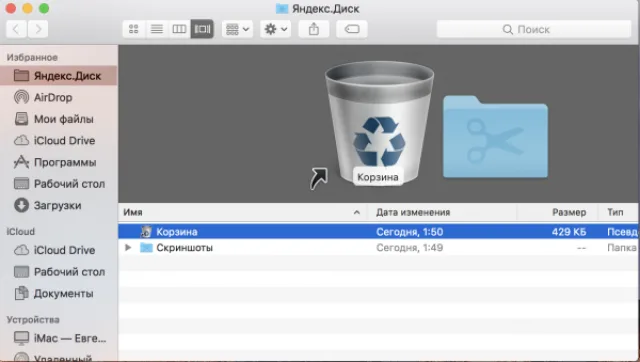Switch to column view mode
Screen dimensions: 640x362
[179, 29]
